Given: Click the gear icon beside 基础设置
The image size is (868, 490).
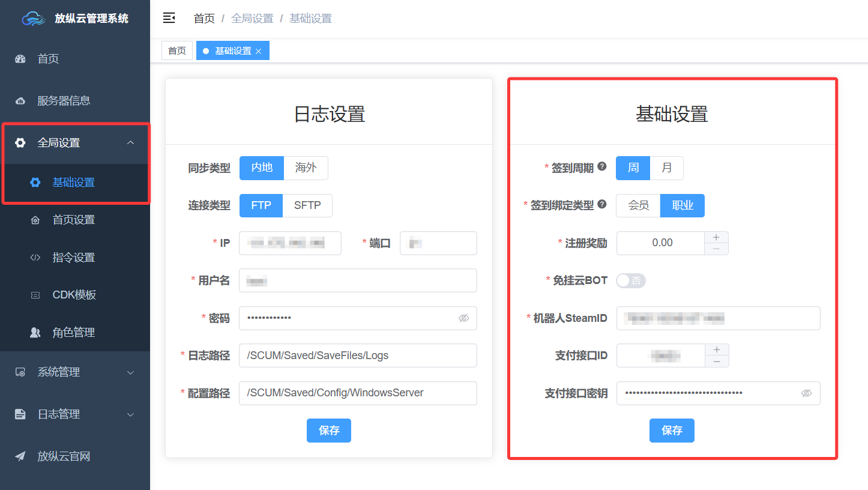Looking at the screenshot, I should point(35,183).
